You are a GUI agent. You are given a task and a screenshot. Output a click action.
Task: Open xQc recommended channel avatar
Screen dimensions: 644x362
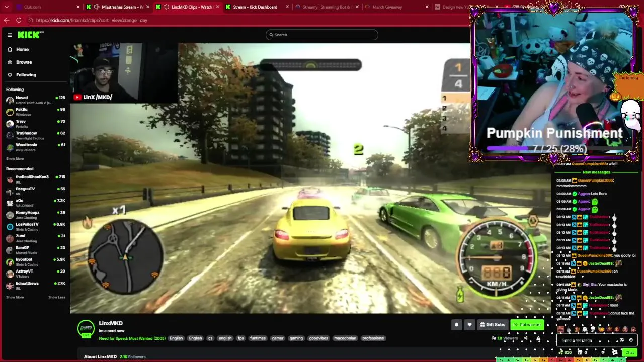click(10, 203)
